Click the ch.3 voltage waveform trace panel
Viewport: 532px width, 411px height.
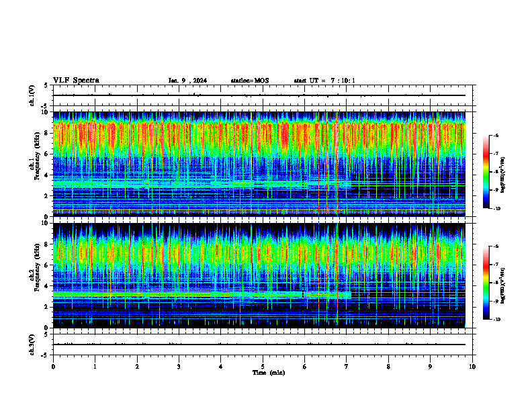click(x=263, y=345)
